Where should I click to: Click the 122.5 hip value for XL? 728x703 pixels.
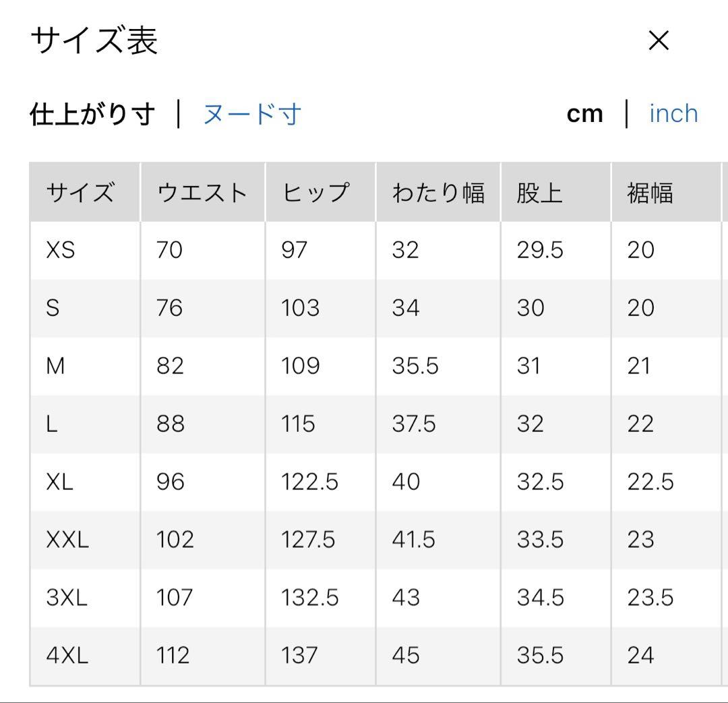[x=310, y=482]
